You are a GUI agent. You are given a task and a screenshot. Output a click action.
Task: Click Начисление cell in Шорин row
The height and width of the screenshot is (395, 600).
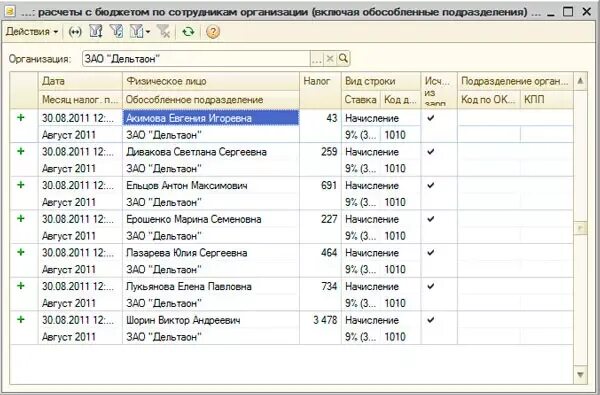[381, 320]
